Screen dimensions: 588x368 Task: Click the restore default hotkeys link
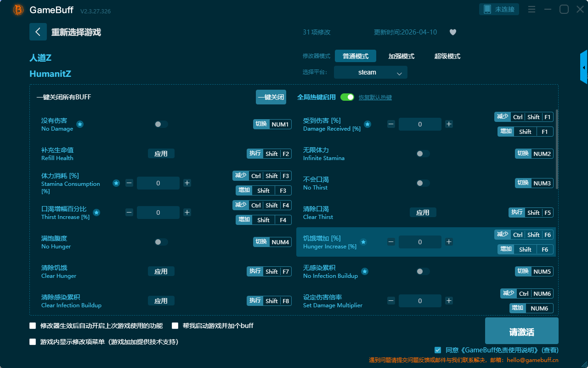[x=375, y=98]
